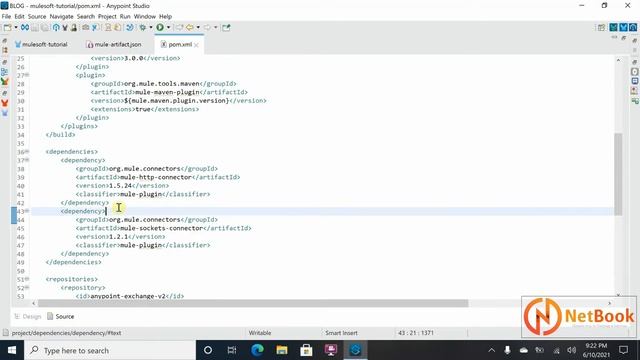Click the circular blue upload-arrow toolbar icon
This screenshot has width=640, height=360.
(56, 27)
